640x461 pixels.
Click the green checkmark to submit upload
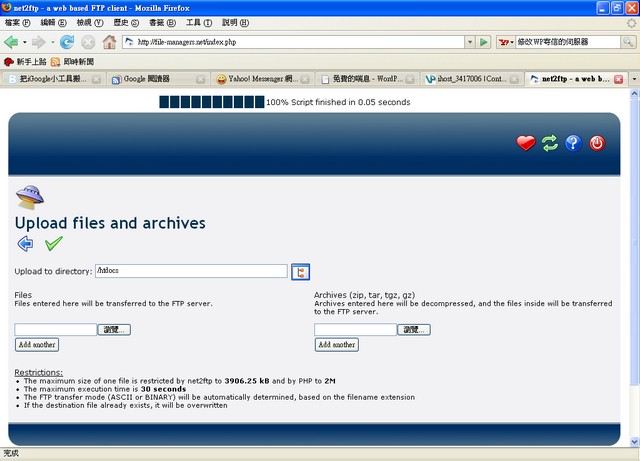53,243
